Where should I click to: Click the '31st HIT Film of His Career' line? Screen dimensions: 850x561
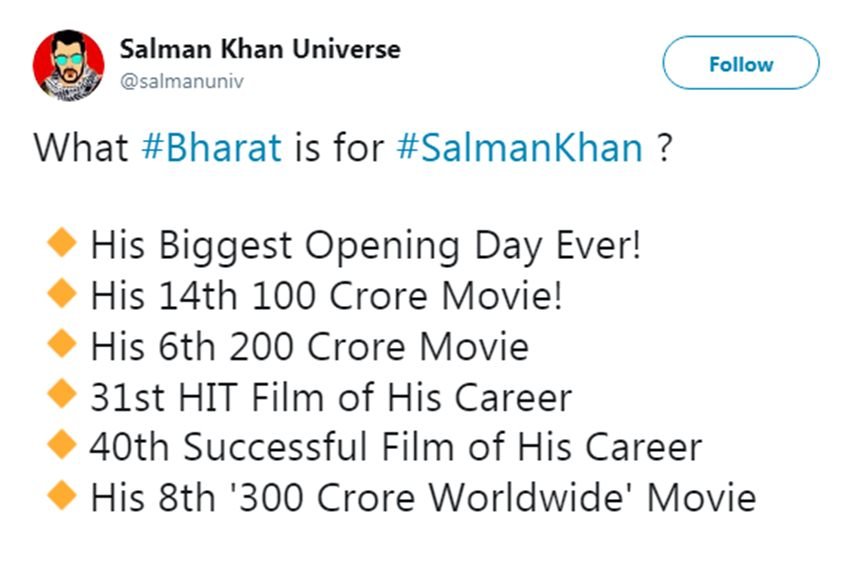pos(331,397)
